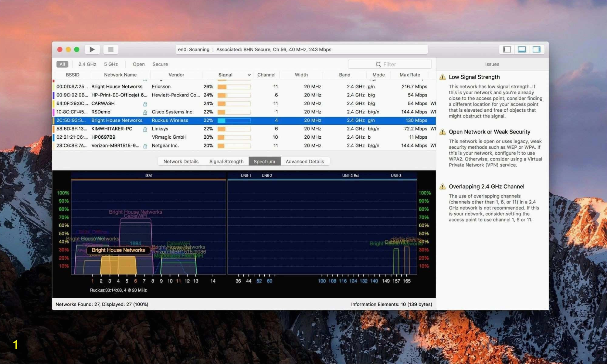The height and width of the screenshot is (364, 607).
Task: Click the Bright House Networks highlighted row
Action: (x=244, y=120)
